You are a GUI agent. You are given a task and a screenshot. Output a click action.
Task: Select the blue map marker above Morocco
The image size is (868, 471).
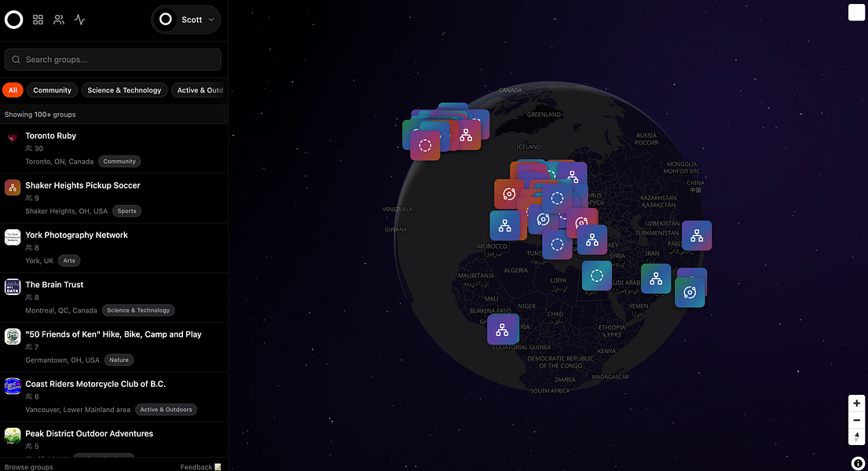(505, 226)
